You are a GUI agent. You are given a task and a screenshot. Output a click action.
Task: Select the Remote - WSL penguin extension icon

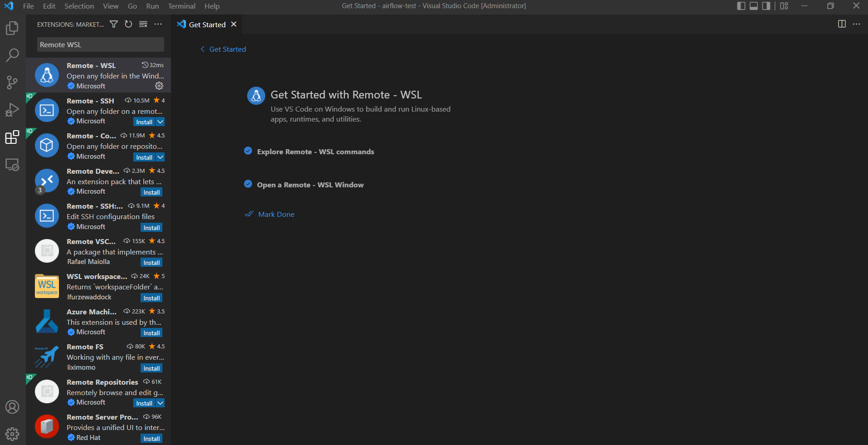pyautogui.click(x=47, y=75)
